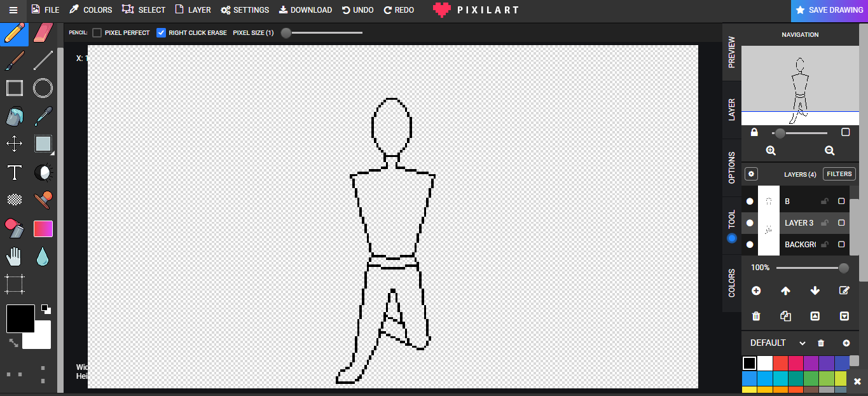Image resolution: width=868 pixels, height=396 pixels.
Task: Toggle visibility of Layer 3
Action: [x=750, y=223]
